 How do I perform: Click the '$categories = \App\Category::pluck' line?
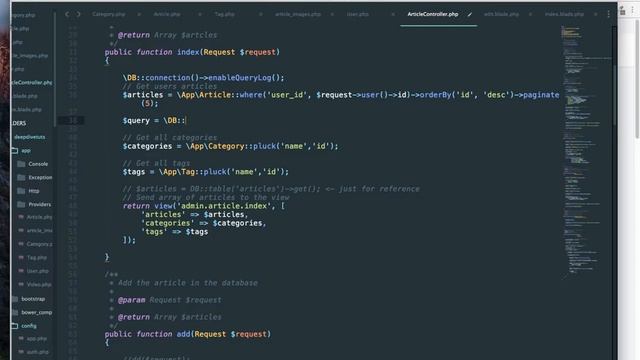(x=230, y=146)
